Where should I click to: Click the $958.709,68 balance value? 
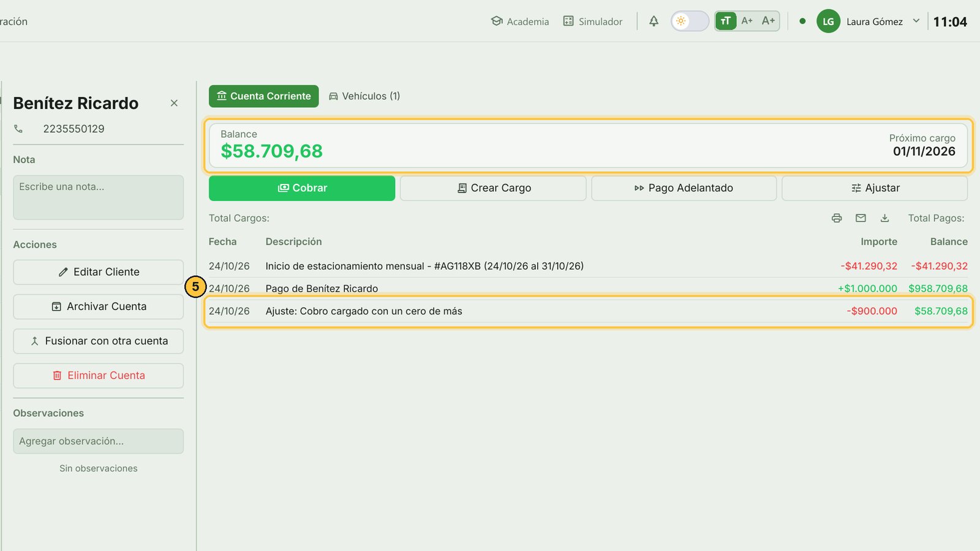938,289
